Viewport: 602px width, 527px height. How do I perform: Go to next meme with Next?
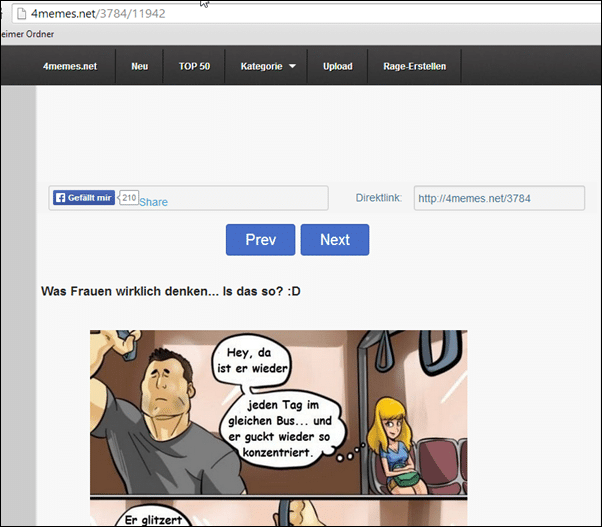point(335,240)
